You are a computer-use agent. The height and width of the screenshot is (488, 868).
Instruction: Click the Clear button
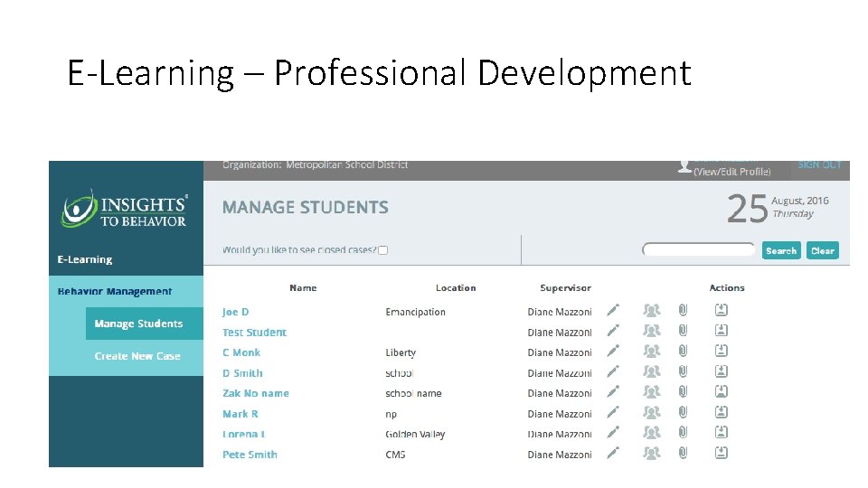[x=823, y=250]
